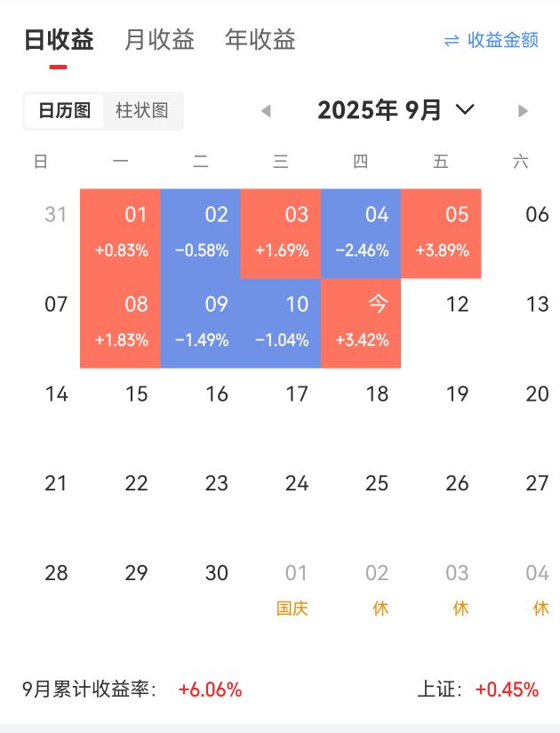
Task: Select September 04 cell with -2.46%
Action: click(x=361, y=234)
